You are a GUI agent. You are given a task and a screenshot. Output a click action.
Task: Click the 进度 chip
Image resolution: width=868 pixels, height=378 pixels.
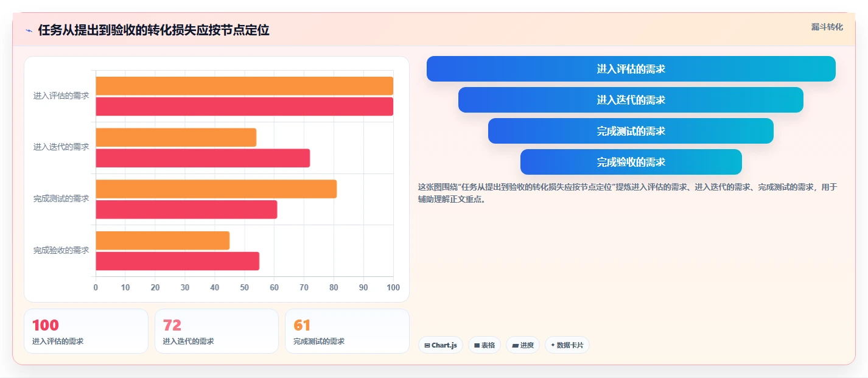[x=523, y=345]
